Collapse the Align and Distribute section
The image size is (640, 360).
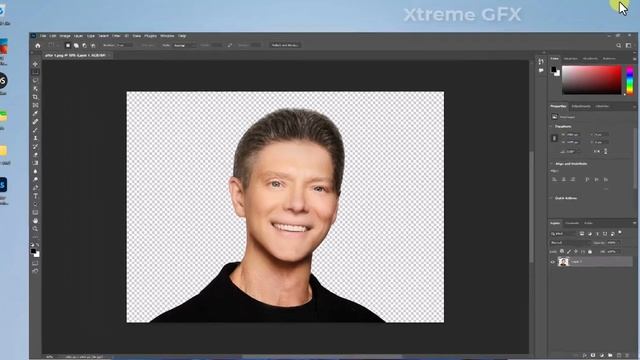pyautogui.click(x=551, y=164)
